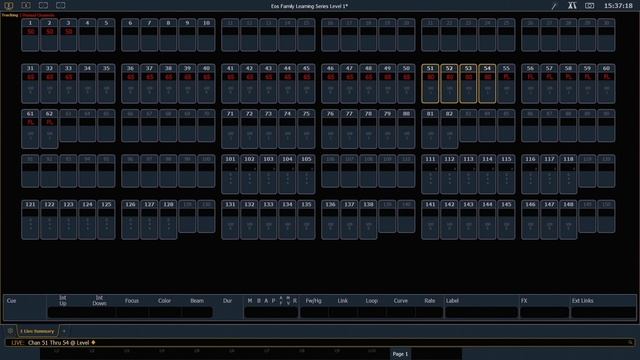Select the third workspace layout icon
The width and height of the screenshot is (640, 360).
pyautogui.click(x=43, y=5)
